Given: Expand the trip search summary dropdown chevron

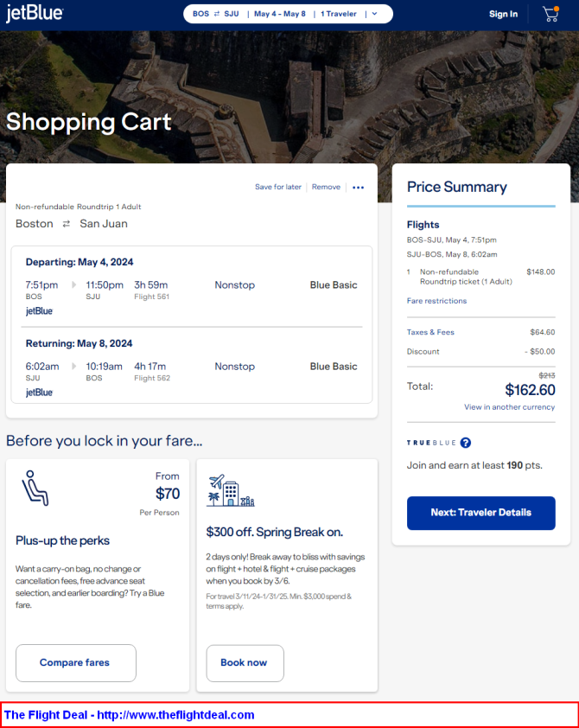Looking at the screenshot, I should point(374,14).
